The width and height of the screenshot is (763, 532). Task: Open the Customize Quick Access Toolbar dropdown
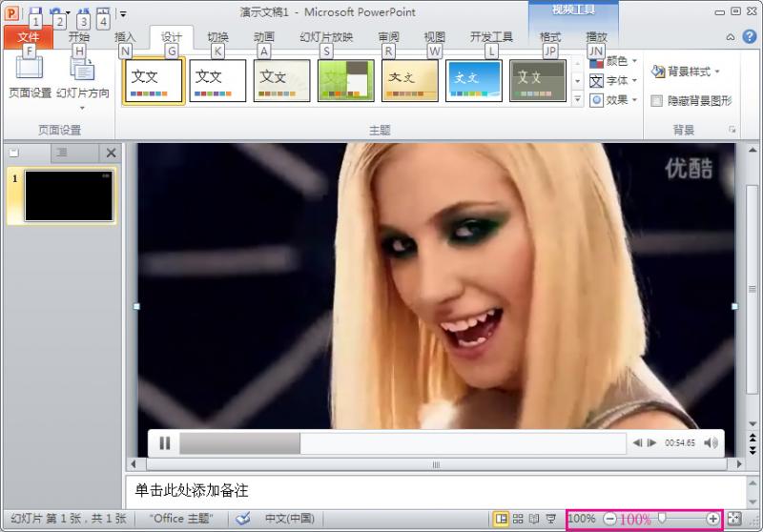coord(124,14)
